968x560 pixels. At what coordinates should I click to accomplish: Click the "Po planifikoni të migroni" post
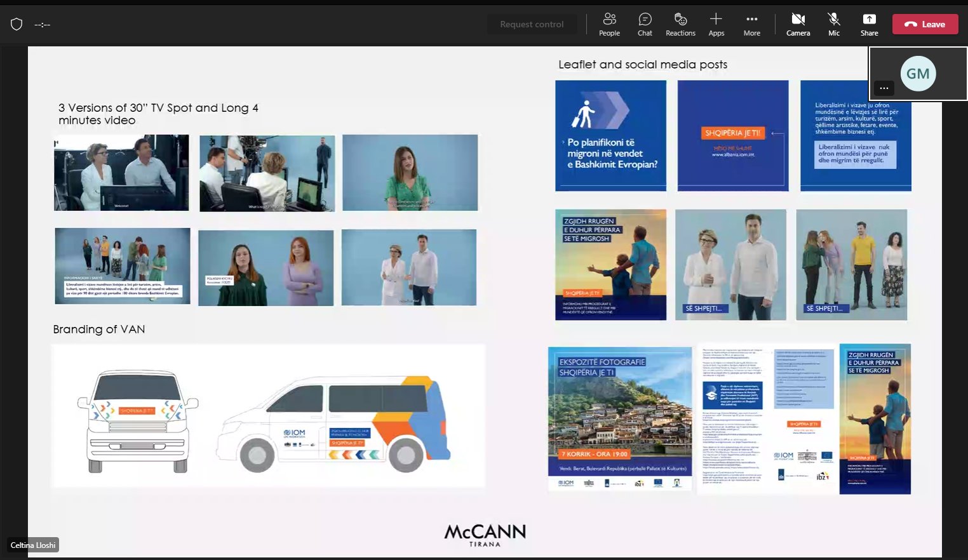coord(610,135)
